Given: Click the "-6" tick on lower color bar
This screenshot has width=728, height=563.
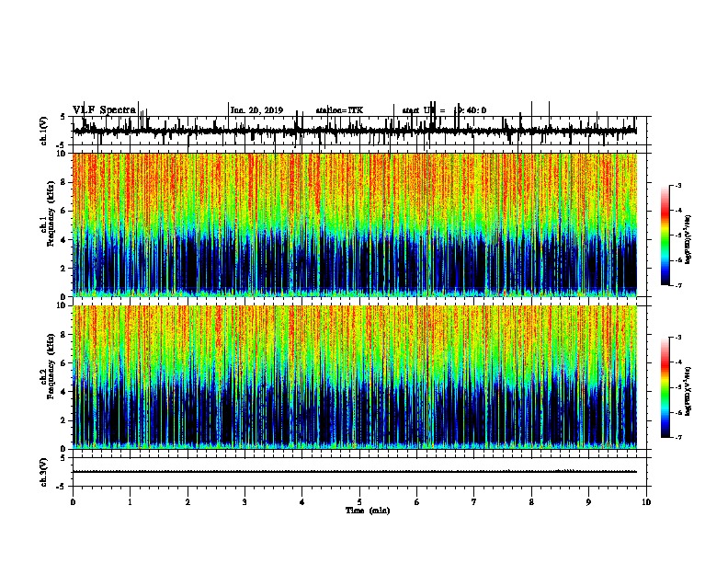Looking at the screenshot, I should [x=678, y=412].
